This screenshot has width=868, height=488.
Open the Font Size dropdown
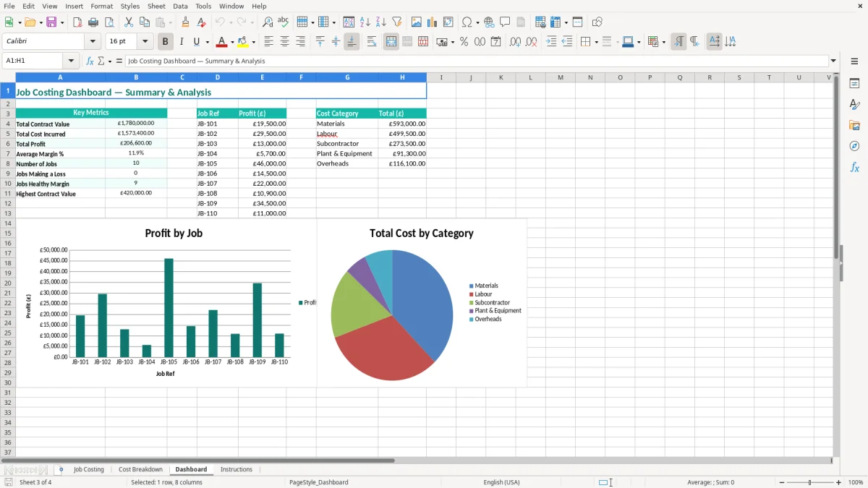tap(145, 42)
